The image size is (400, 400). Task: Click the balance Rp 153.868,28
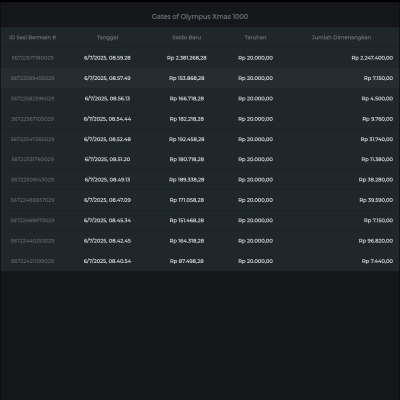coord(187,78)
